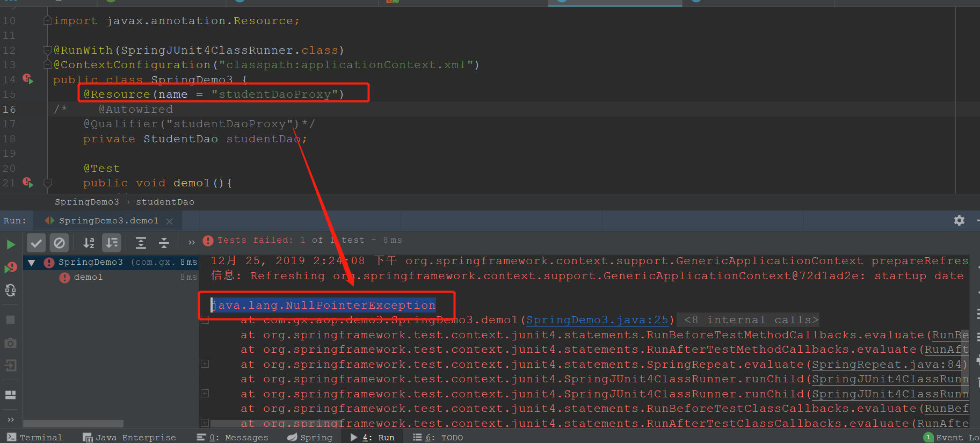Rerun failed tests only
This screenshot has width=980, height=443.
[10, 267]
